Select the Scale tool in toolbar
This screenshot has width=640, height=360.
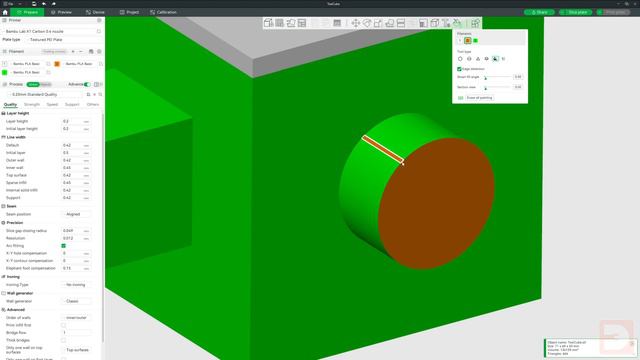tap(378, 23)
